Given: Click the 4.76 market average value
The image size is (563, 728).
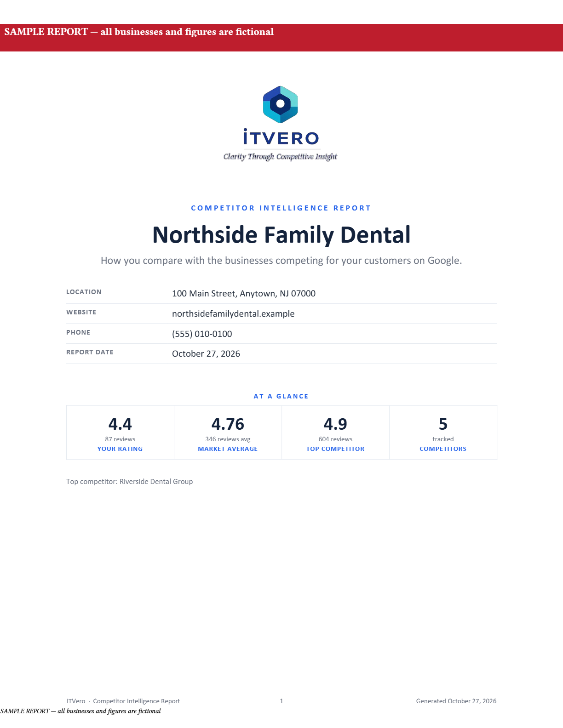Looking at the screenshot, I should (x=228, y=424).
